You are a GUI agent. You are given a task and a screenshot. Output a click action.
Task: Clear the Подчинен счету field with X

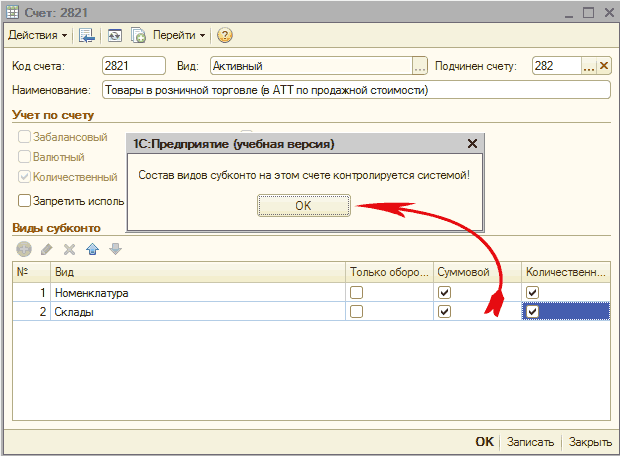coord(603,66)
